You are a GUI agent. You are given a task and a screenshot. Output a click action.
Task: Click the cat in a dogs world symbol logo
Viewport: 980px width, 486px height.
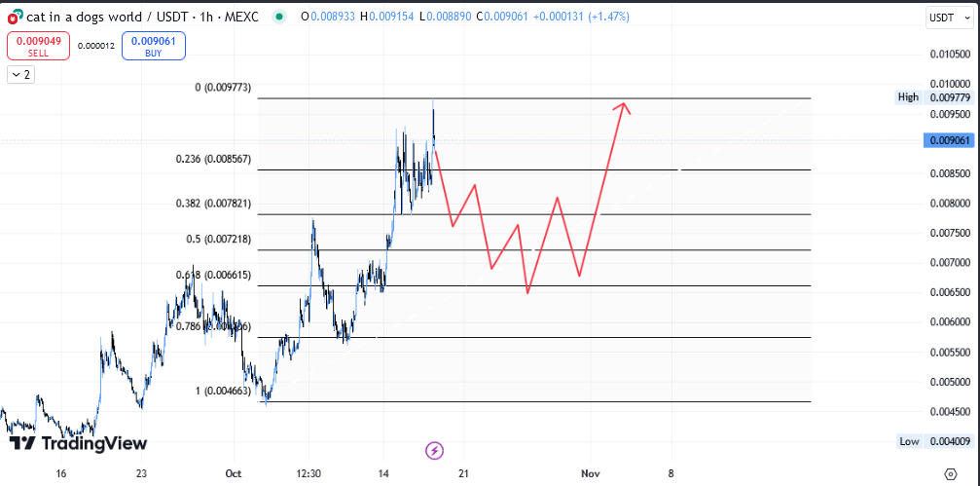16,17
